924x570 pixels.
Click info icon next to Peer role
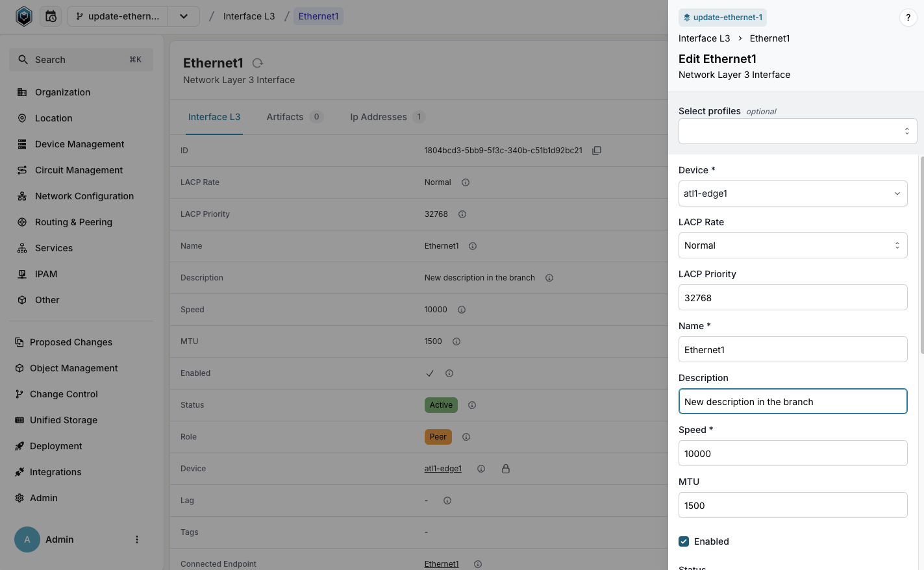click(466, 437)
